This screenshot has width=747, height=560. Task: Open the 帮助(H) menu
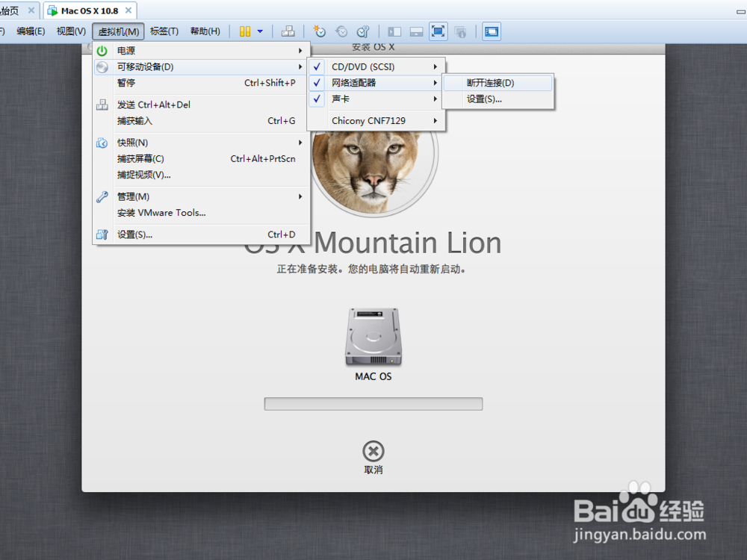coord(205,31)
